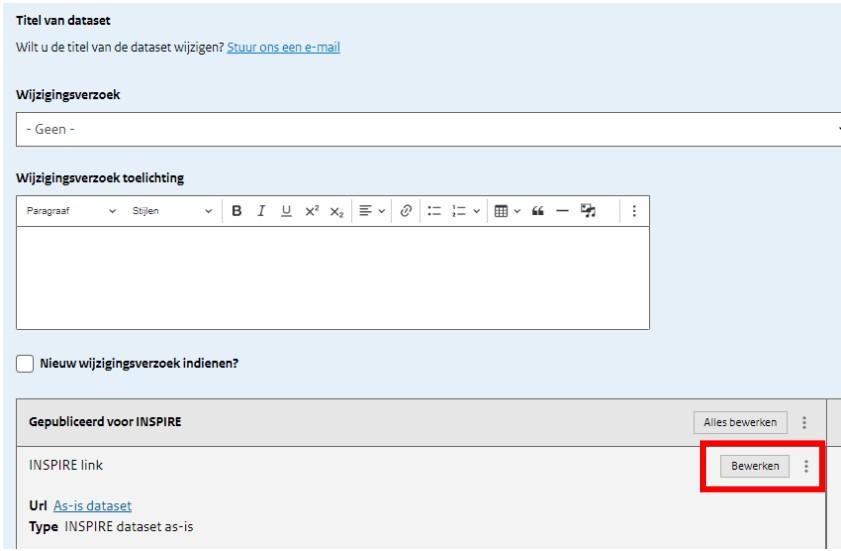Click the Bewerken button for INSPIRE link
The height and width of the screenshot is (551, 841).
(x=755, y=466)
